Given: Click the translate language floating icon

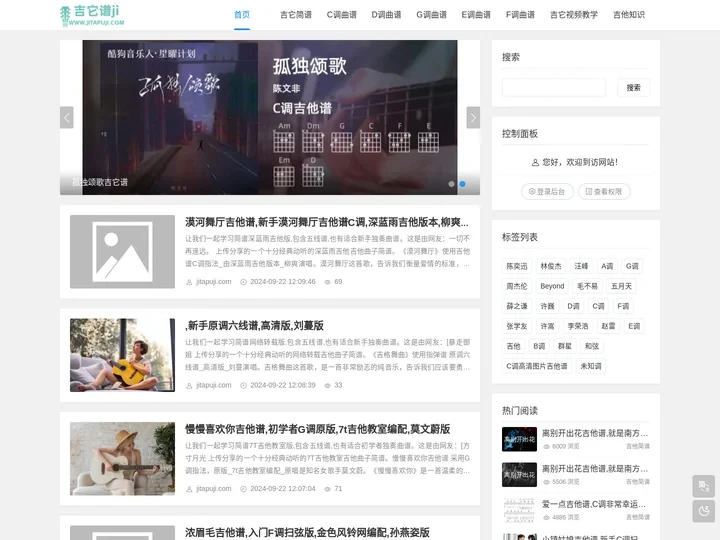Looking at the screenshot, I should click(703, 486).
